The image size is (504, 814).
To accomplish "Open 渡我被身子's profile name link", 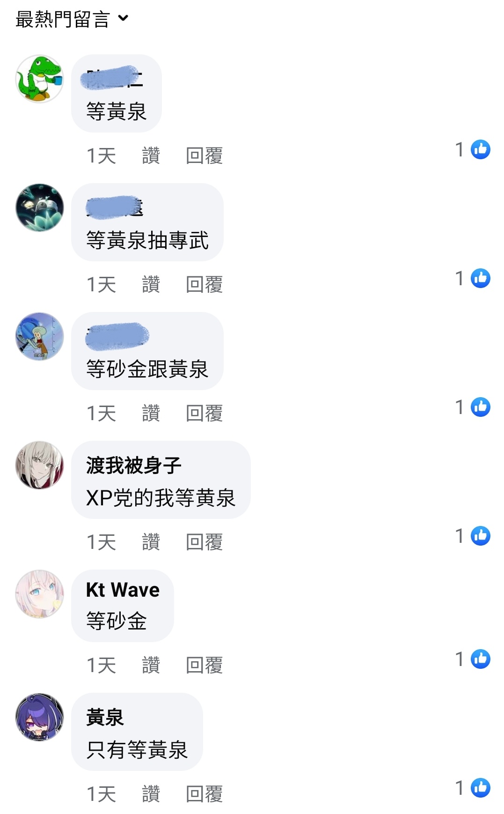I will click(133, 466).
